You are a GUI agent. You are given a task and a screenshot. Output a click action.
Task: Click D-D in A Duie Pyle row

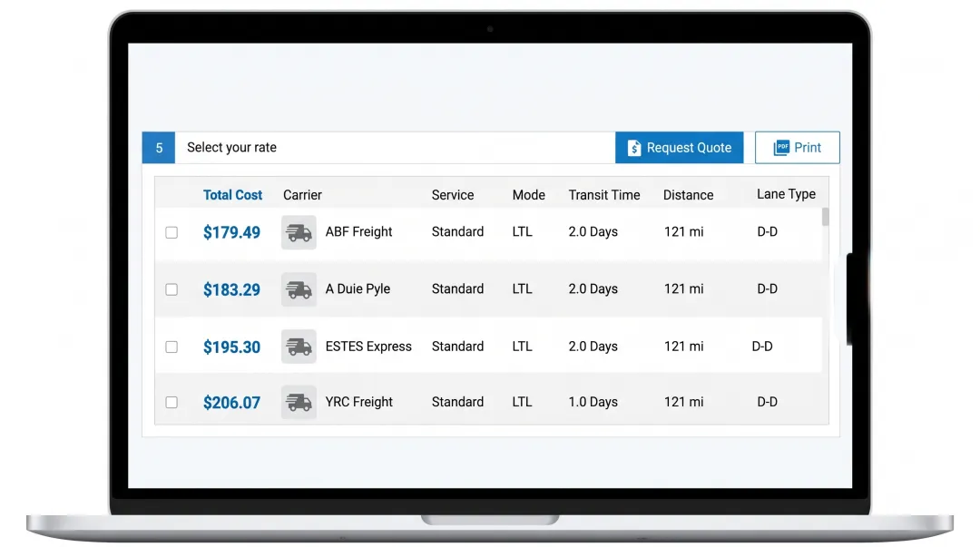point(768,288)
